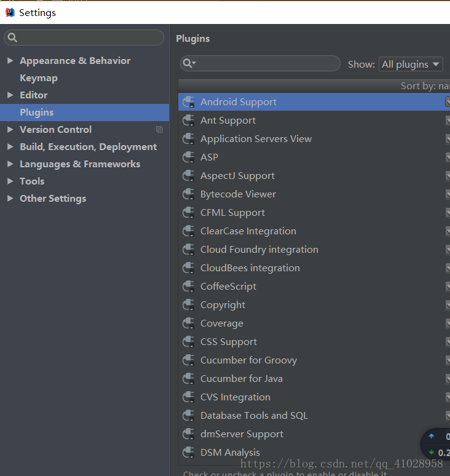Click the DSM Analysis plugin icon
Image resolution: width=450 pixels, height=476 pixels.
coord(189,453)
